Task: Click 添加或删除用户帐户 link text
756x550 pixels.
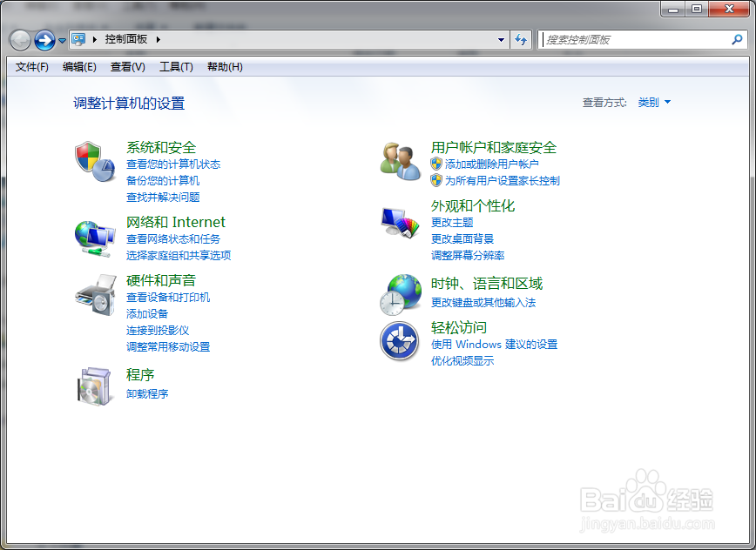Action: click(492, 164)
